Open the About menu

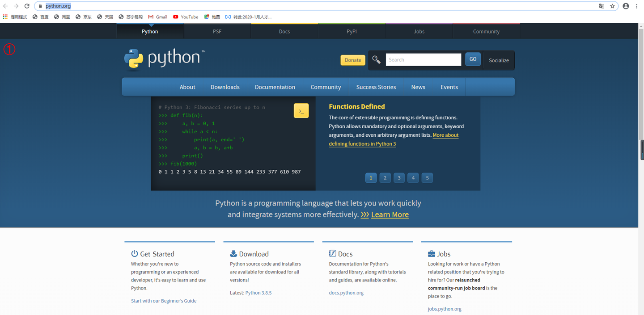[x=187, y=87]
